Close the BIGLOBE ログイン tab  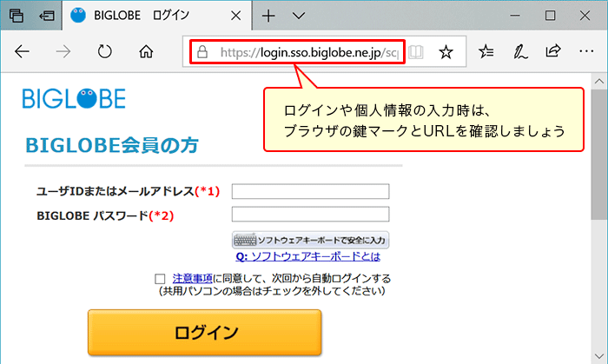click(x=235, y=16)
